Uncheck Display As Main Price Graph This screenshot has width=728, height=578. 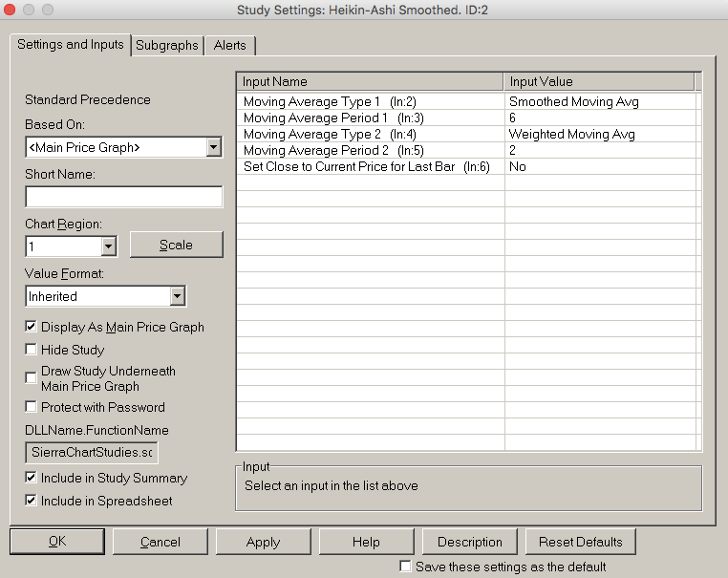pyautogui.click(x=32, y=327)
